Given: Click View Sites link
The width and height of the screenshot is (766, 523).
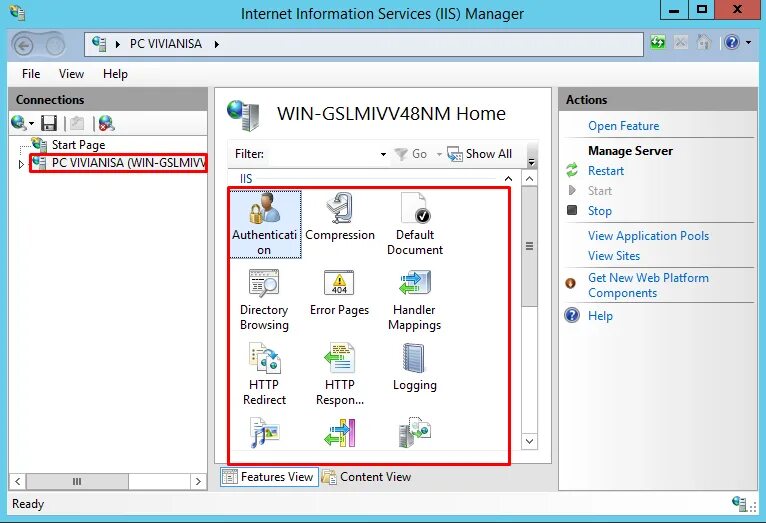Looking at the screenshot, I should (x=614, y=256).
